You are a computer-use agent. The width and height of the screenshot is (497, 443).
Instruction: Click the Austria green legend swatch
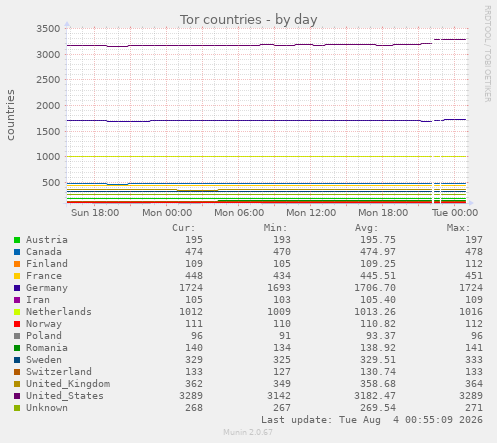pyautogui.click(x=17, y=240)
